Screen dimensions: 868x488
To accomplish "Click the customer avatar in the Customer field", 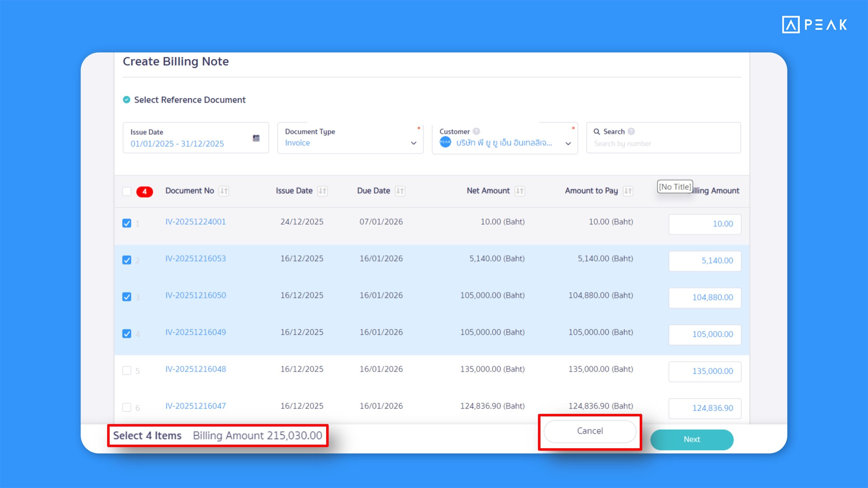I will point(446,143).
